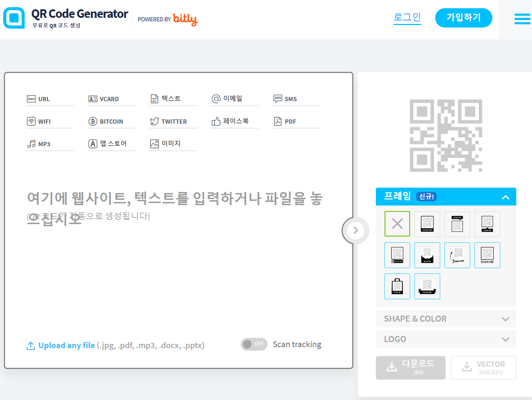Expand the SHAPE & COLOR section

(x=446, y=318)
